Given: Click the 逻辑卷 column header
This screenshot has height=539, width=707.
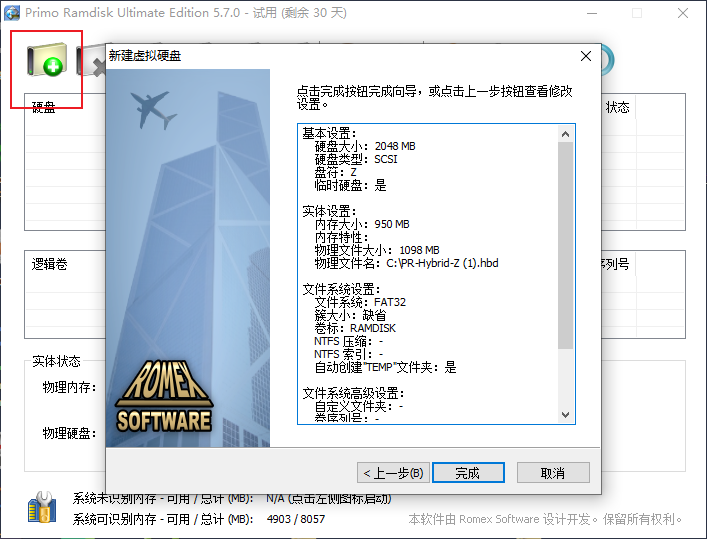Looking at the screenshot, I should tap(49, 264).
